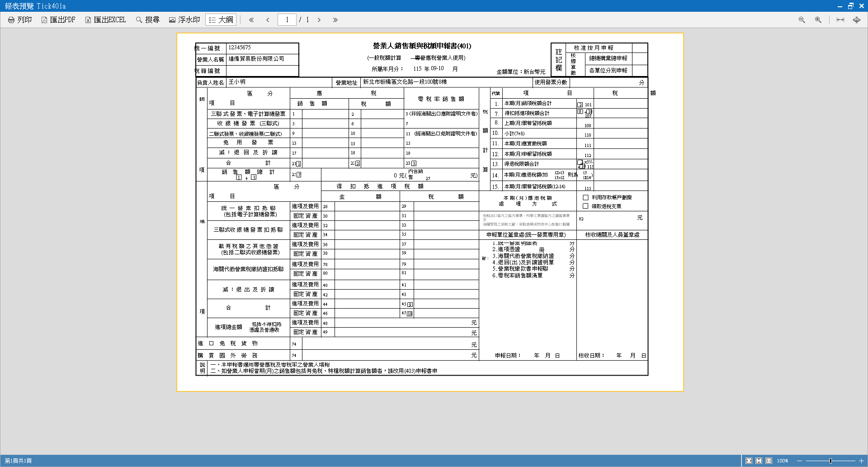The width and height of the screenshot is (868, 467).
Task: Open the 搜尋 search tool
Action: tap(148, 20)
